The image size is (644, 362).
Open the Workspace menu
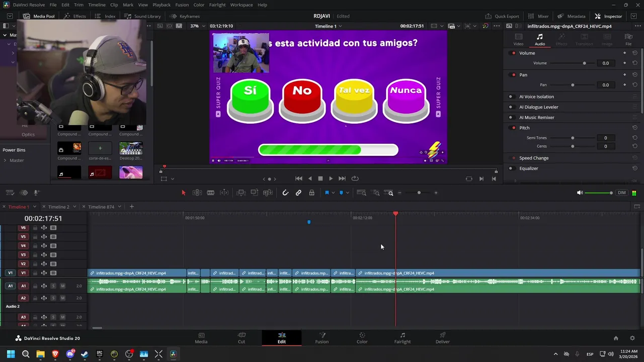(x=242, y=5)
